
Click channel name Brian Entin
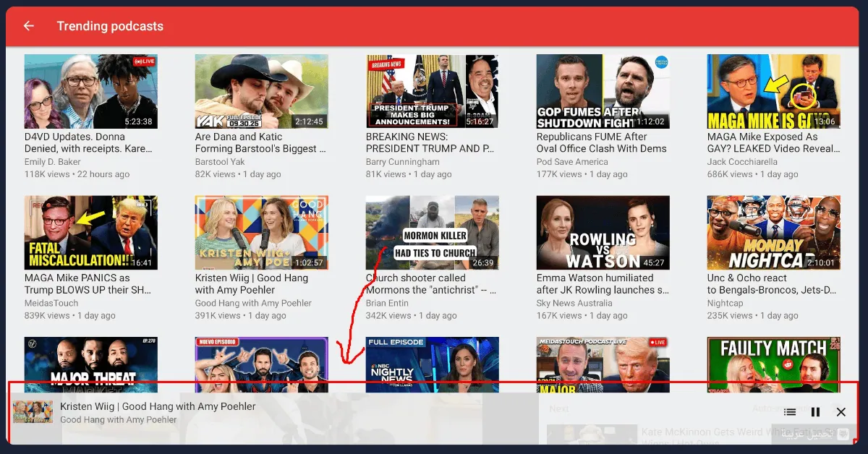point(387,304)
